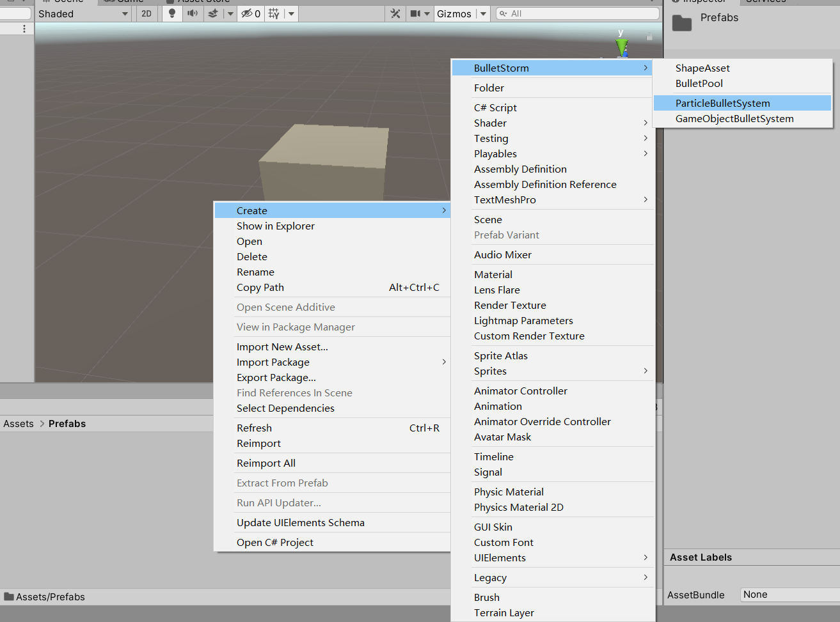The width and height of the screenshot is (840, 622).
Task: Choose Open C# Project
Action: (332, 542)
